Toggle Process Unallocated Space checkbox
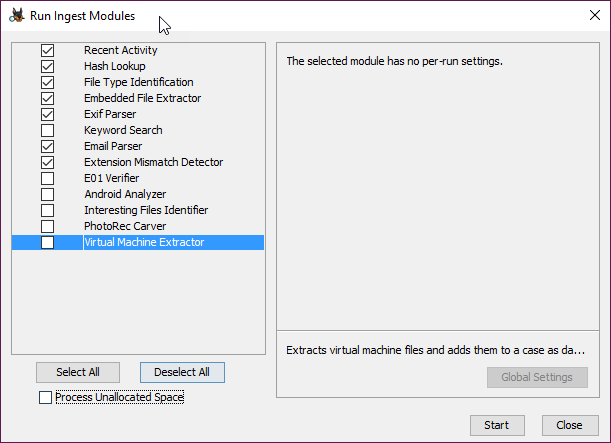This screenshot has width=611, height=443. (x=45, y=397)
